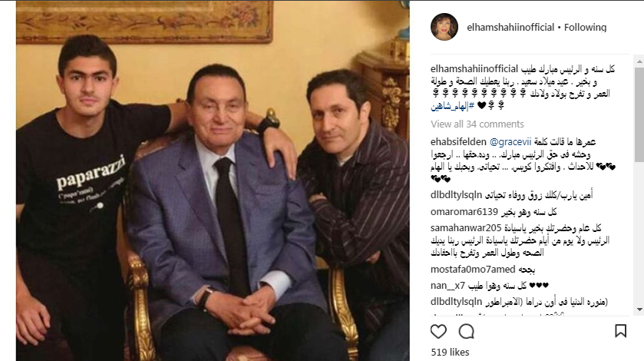Image resolution: width=644 pixels, height=361 pixels.
Task: Expand View all 34 comments
Action: point(477,124)
